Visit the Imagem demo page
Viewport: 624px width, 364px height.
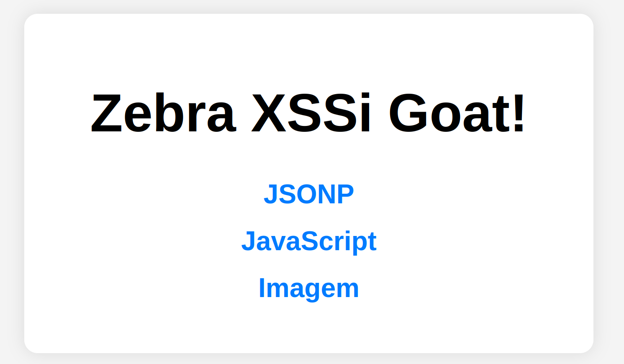pos(309,288)
